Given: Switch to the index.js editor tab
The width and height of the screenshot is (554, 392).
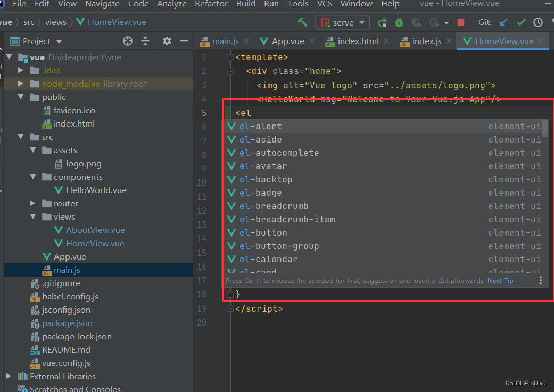Looking at the screenshot, I should click(426, 41).
